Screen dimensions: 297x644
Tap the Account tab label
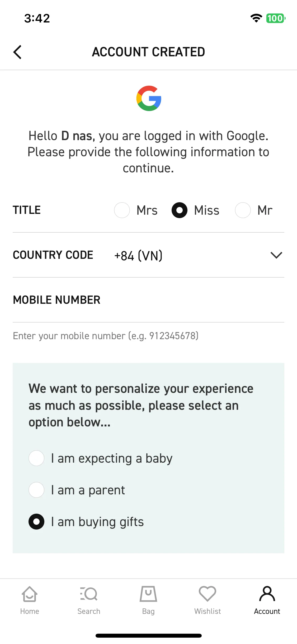267,611
